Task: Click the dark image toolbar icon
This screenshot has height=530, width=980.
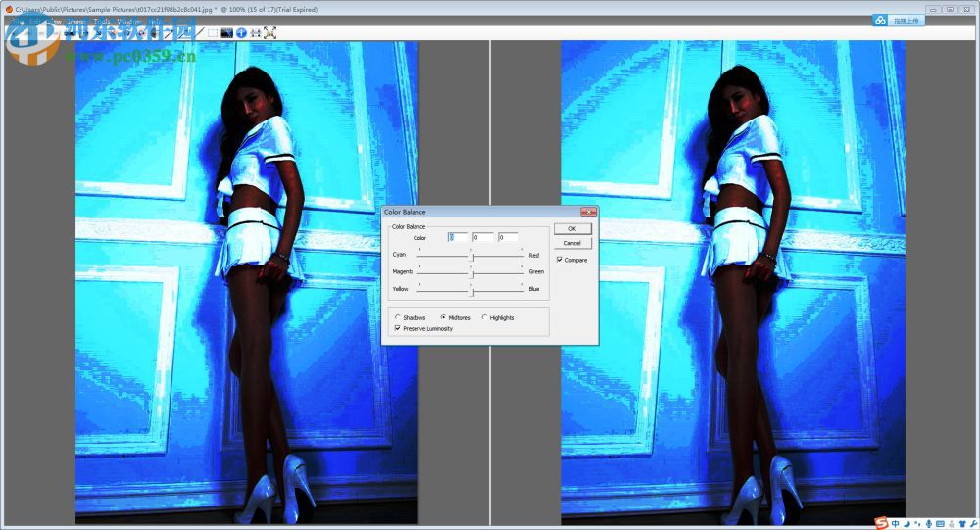Action: tap(227, 32)
